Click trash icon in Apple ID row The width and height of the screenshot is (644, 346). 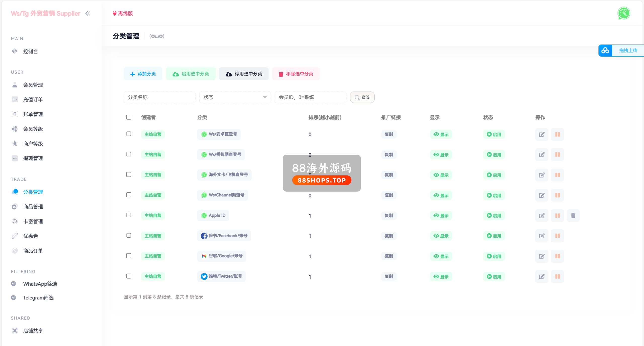[x=573, y=215]
